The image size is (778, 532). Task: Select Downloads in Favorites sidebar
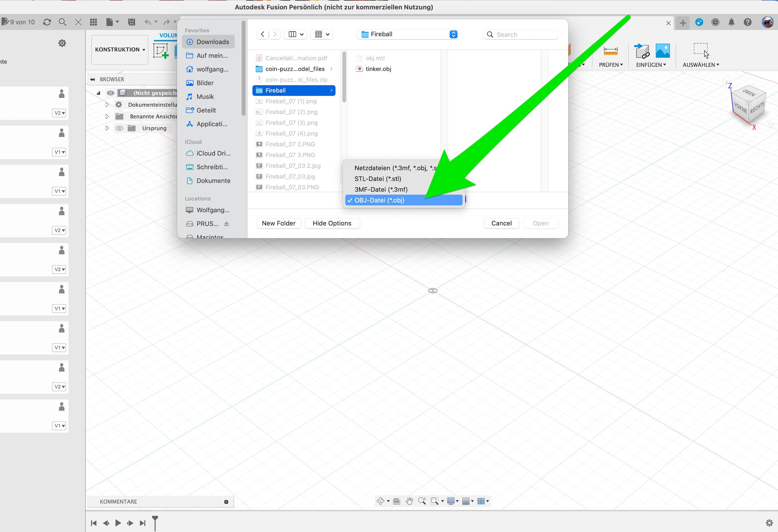[209, 42]
